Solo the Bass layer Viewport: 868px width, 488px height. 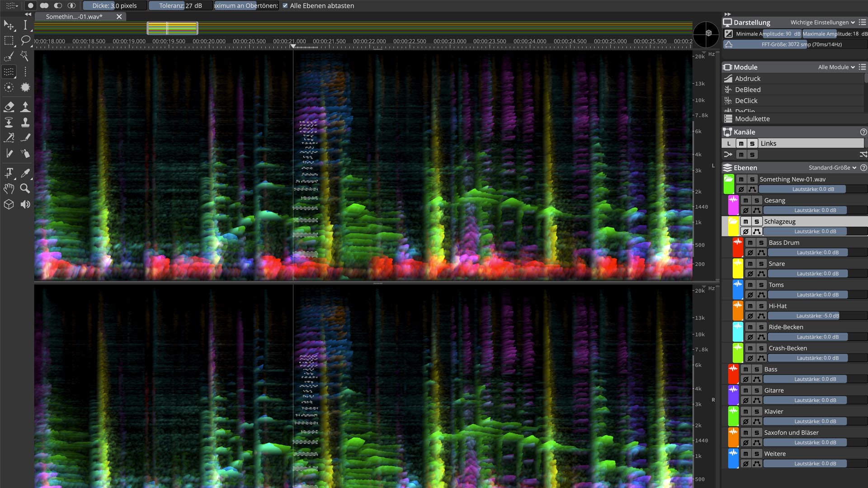tap(757, 369)
